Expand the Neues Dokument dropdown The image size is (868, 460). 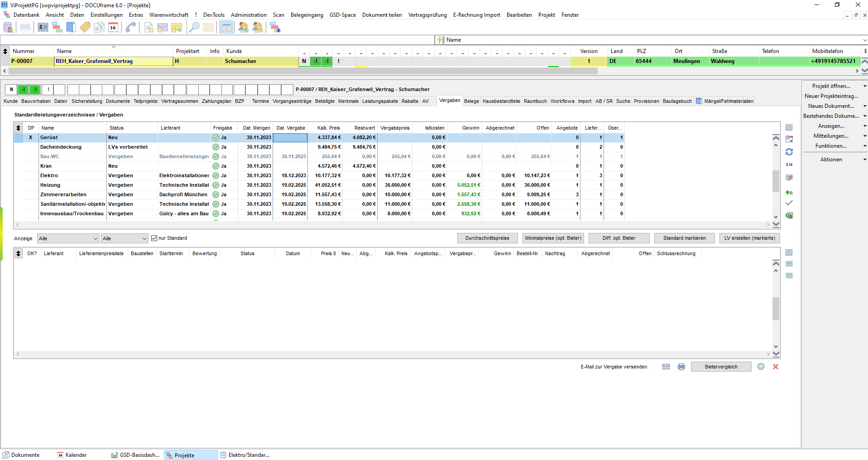coord(865,106)
